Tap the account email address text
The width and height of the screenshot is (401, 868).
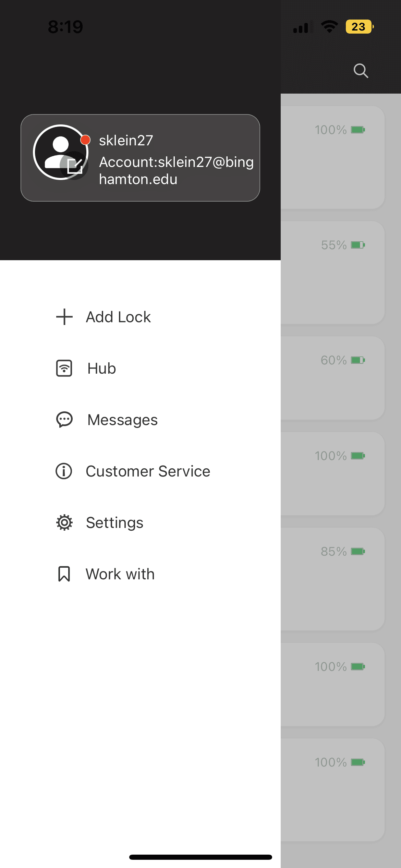(x=176, y=170)
